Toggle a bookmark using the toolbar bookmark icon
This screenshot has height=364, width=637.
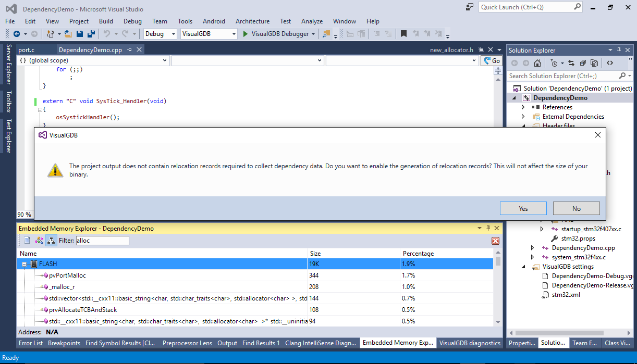[x=403, y=34]
